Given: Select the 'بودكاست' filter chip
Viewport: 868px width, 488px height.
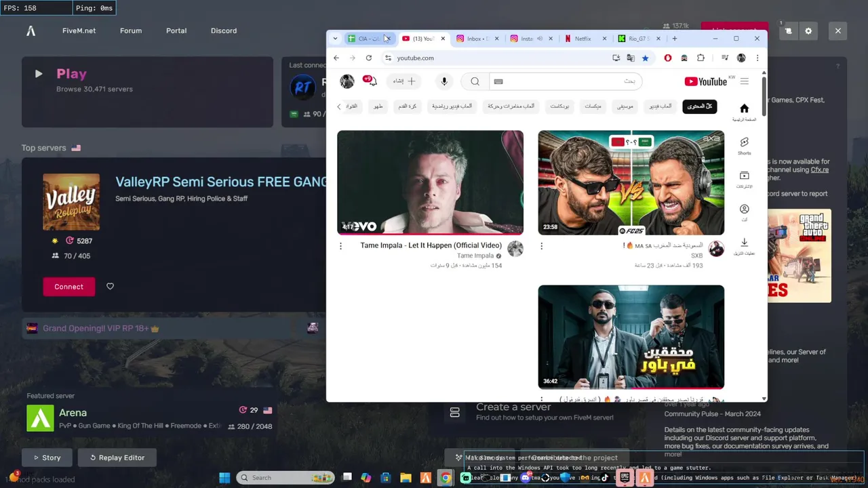Looking at the screenshot, I should click(559, 106).
